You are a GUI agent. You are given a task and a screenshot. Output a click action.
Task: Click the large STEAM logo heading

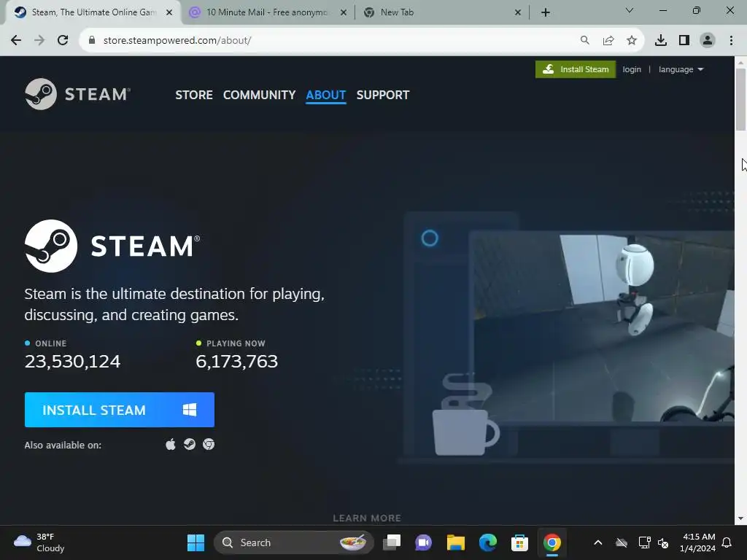coord(112,246)
